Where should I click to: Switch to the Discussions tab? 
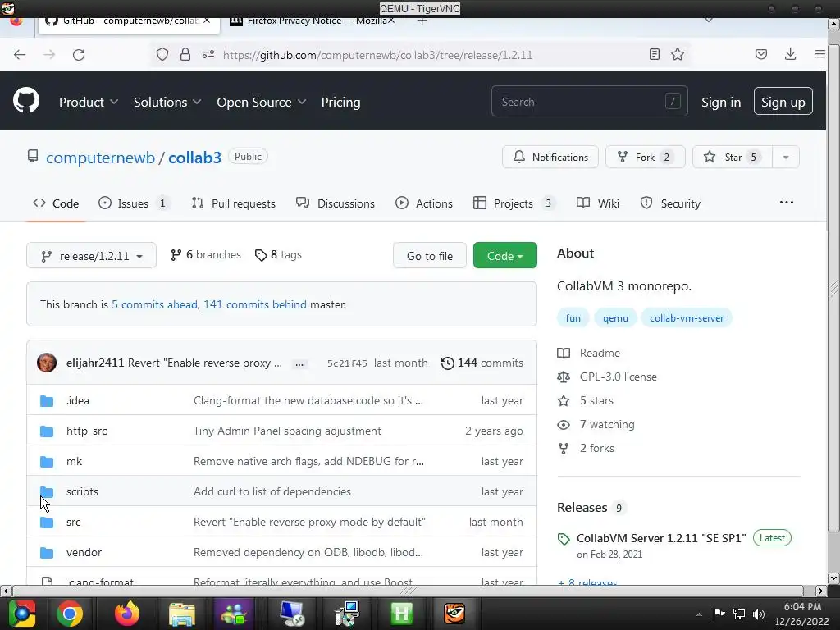[x=336, y=203]
